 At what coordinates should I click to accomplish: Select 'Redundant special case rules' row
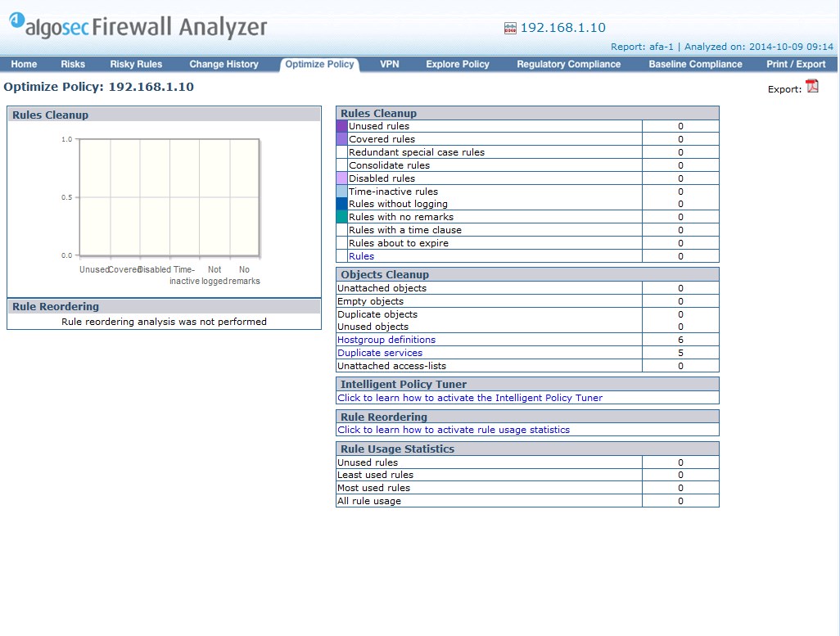(528, 152)
